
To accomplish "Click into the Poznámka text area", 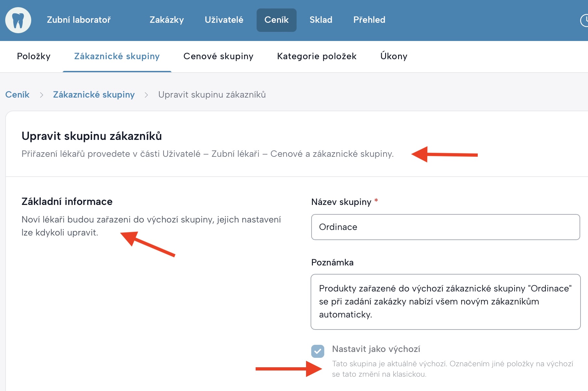I will [x=445, y=302].
